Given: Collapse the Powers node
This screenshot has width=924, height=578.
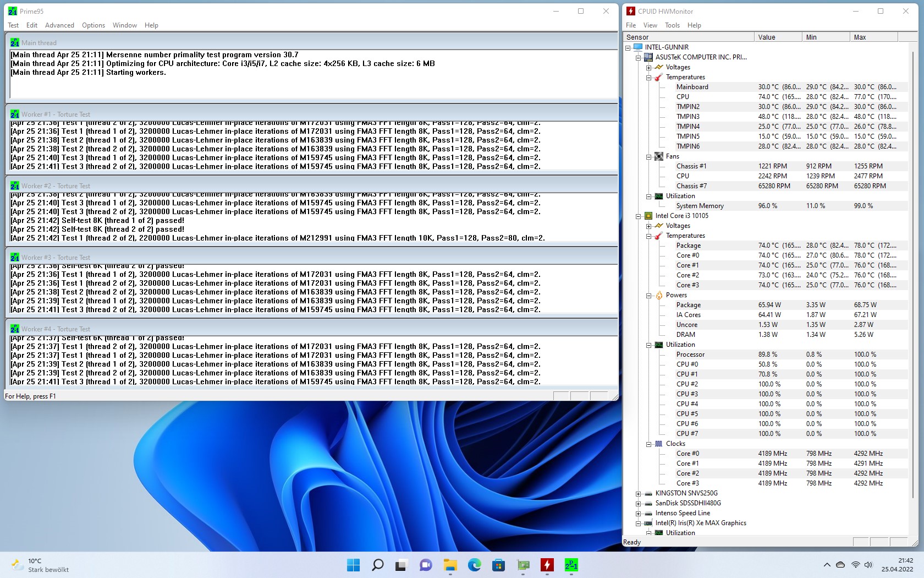Looking at the screenshot, I should (x=648, y=296).
